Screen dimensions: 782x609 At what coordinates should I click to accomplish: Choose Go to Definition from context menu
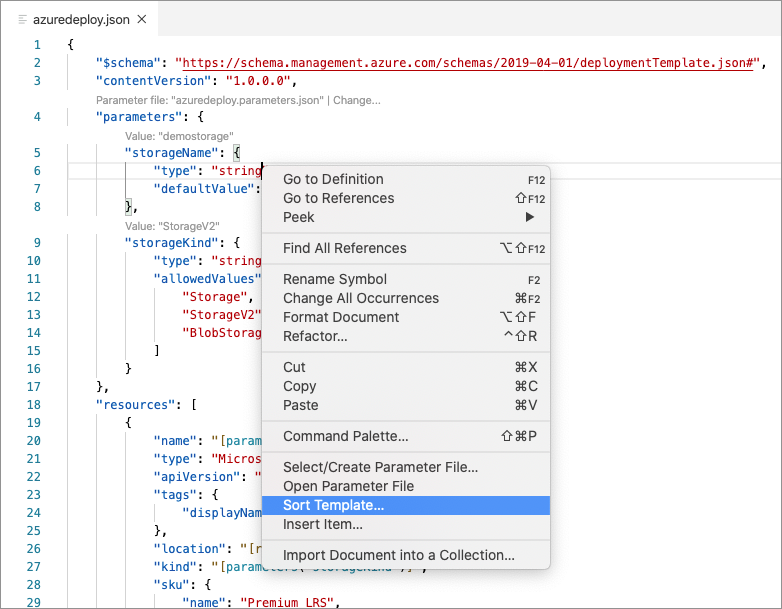coord(405,179)
